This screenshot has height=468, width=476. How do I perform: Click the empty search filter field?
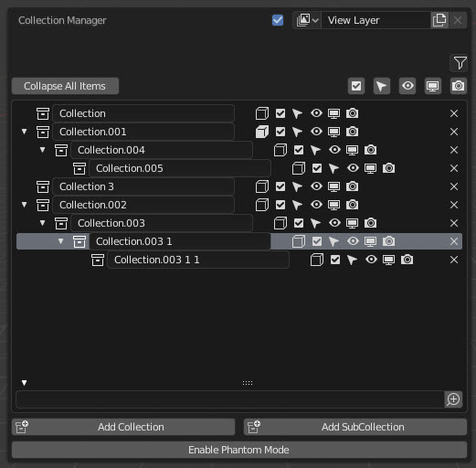230,399
